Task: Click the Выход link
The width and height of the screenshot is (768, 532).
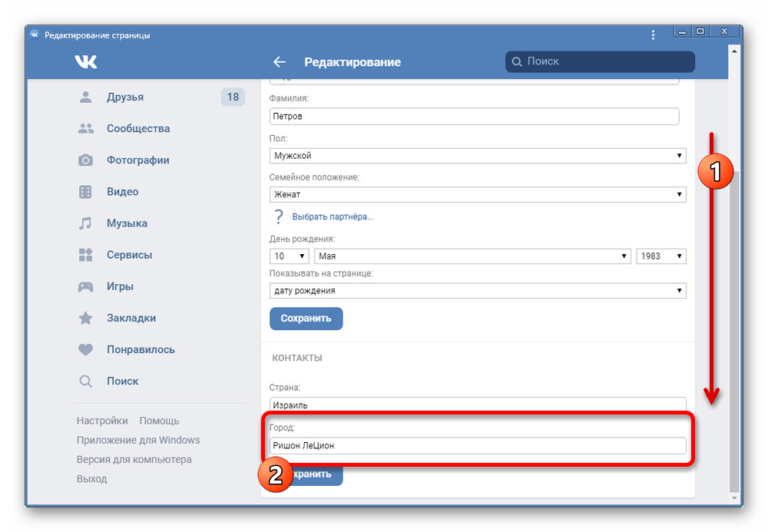Action: tap(91, 479)
